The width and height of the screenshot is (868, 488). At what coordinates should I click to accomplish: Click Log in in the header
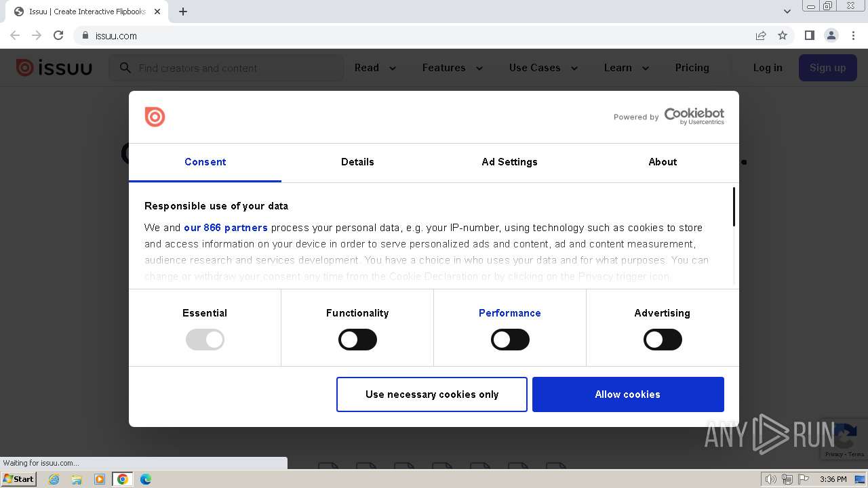768,68
